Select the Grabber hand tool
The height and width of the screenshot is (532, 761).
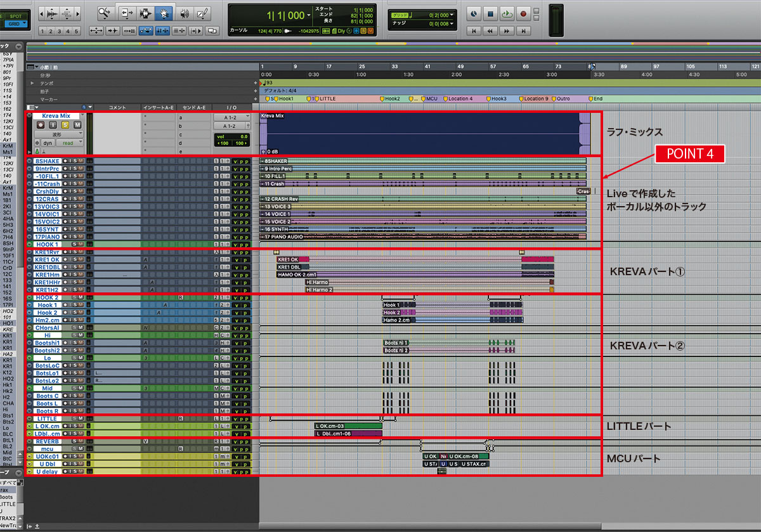click(x=164, y=13)
